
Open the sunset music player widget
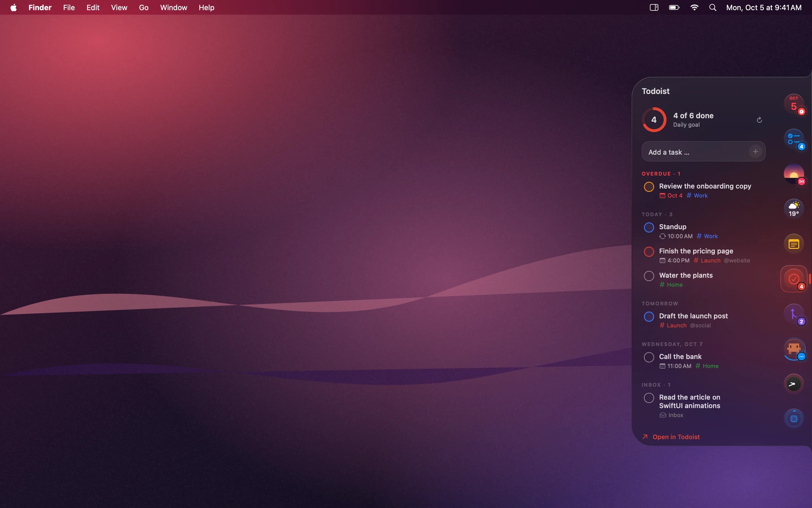tap(794, 174)
